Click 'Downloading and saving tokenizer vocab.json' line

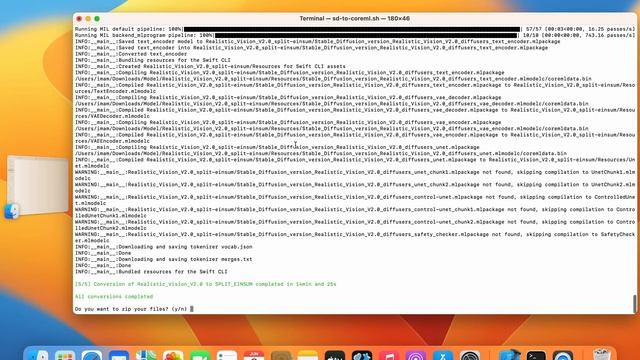pyautogui.click(x=163, y=247)
